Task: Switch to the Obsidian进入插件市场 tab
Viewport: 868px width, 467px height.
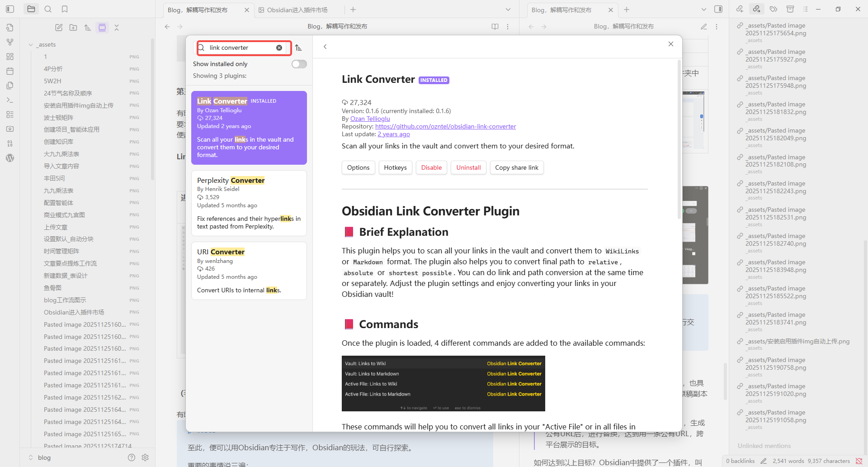Action: (x=297, y=10)
